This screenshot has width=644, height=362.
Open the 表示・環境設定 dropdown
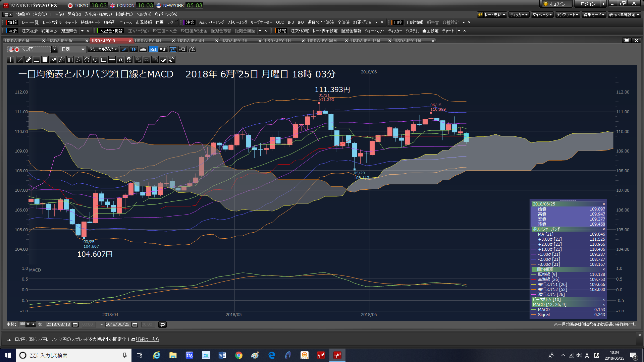[x=624, y=15]
